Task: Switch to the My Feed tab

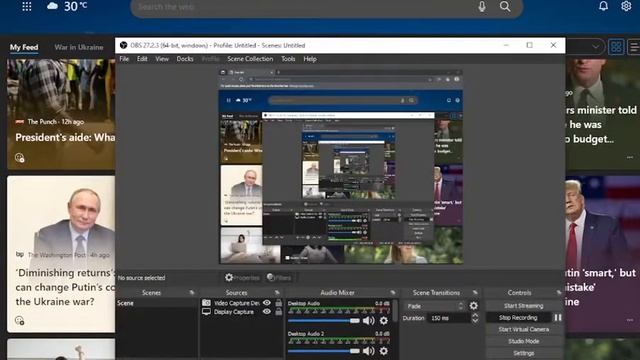Action: pyautogui.click(x=24, y=47)
